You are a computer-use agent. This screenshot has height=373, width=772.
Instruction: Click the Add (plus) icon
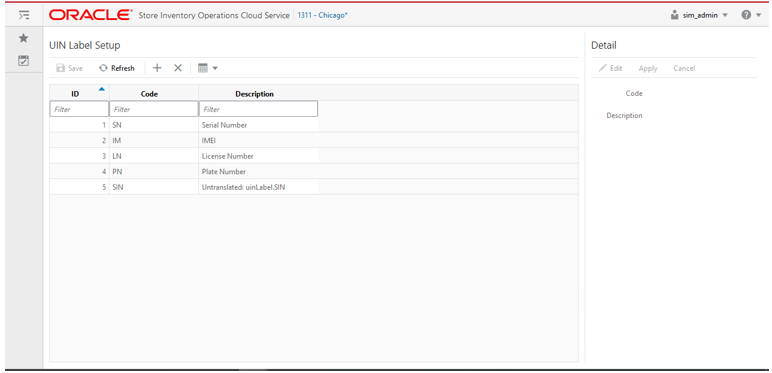click(157, 68)
